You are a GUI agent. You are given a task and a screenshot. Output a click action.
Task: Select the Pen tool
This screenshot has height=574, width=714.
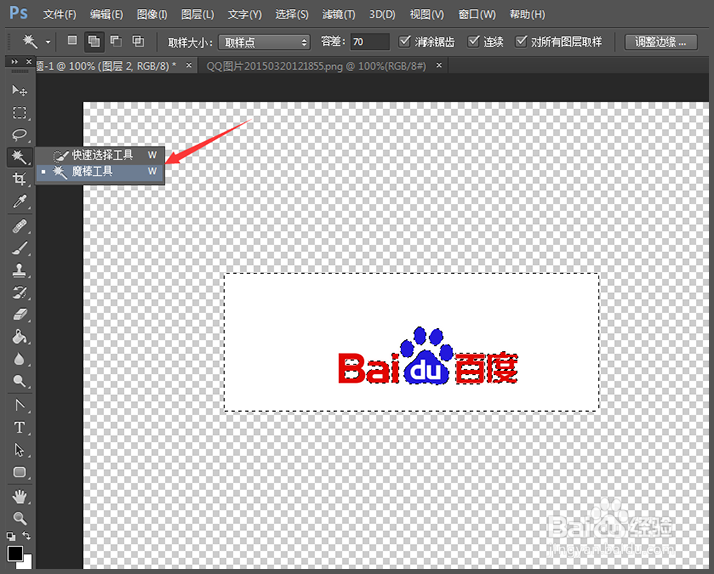pos(19,405)
